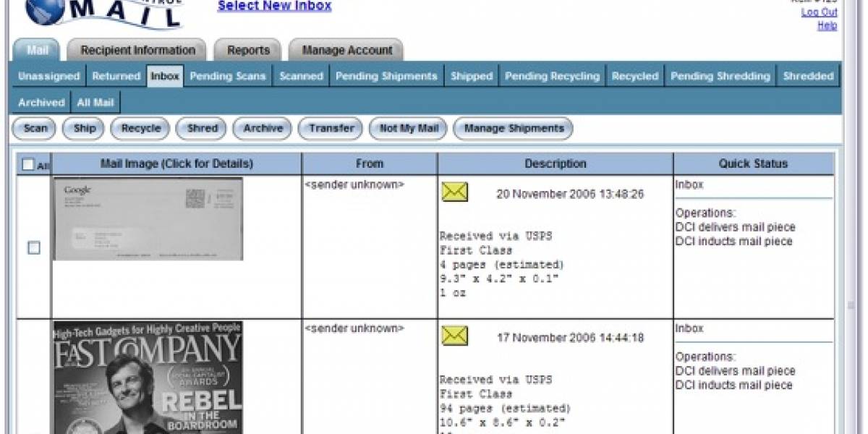Click the 94 pages (estimated) text

pos(505,408)
